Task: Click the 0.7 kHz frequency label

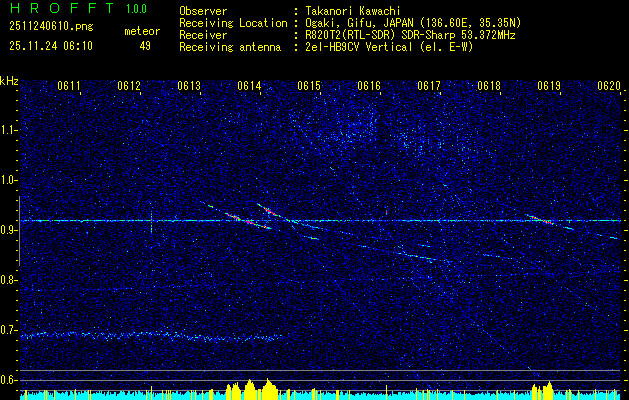Action: coord(9,330)
